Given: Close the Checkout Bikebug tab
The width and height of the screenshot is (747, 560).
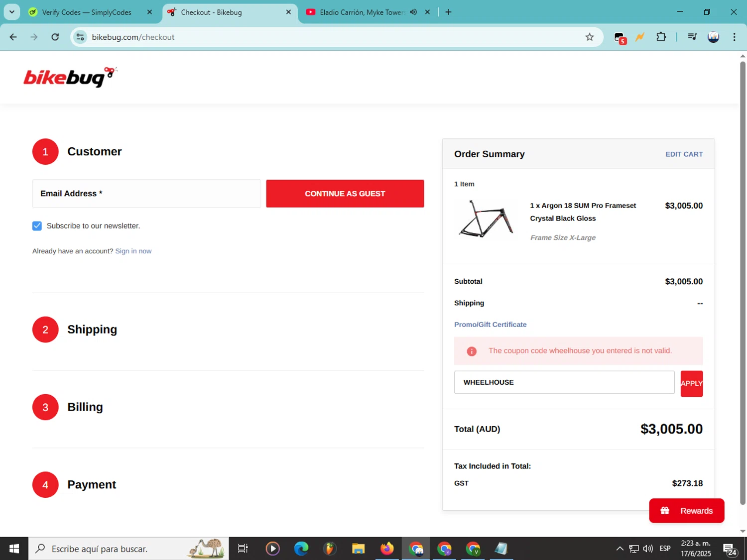Looking at the screenshot, I should [x=288, y=12].
